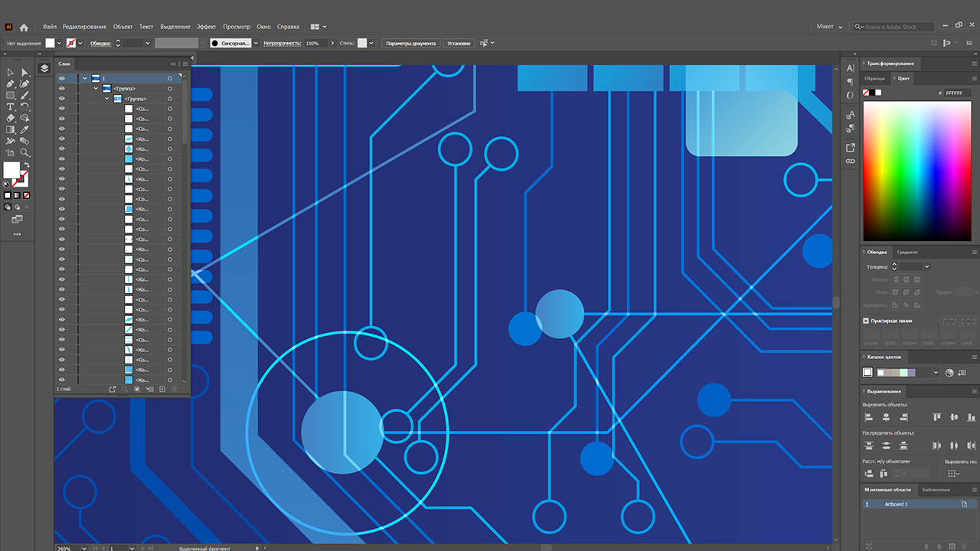Viewport: 980px width, 551px height.
Task: Delete selection trash icon in Слои panel
Action: (x=175, y=390)
